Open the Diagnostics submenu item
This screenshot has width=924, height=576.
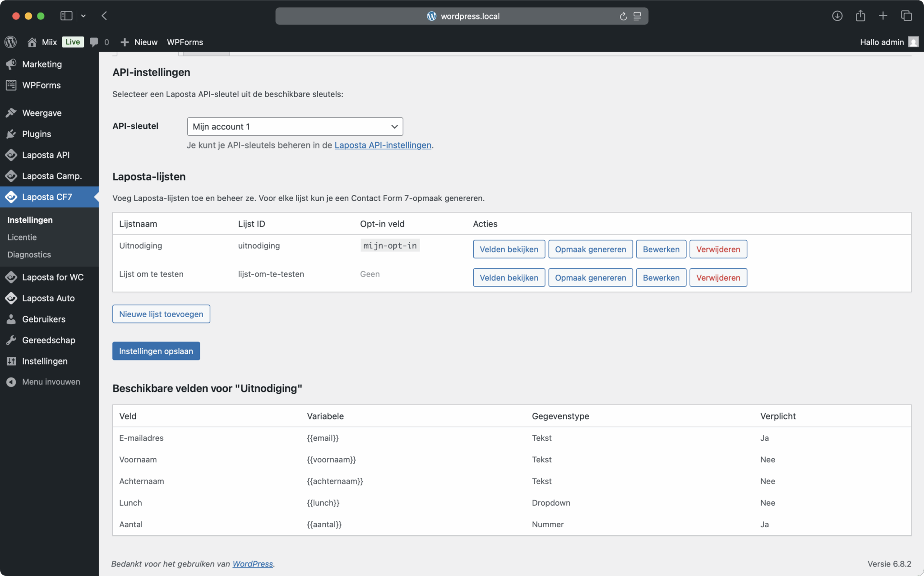(29, 254)
